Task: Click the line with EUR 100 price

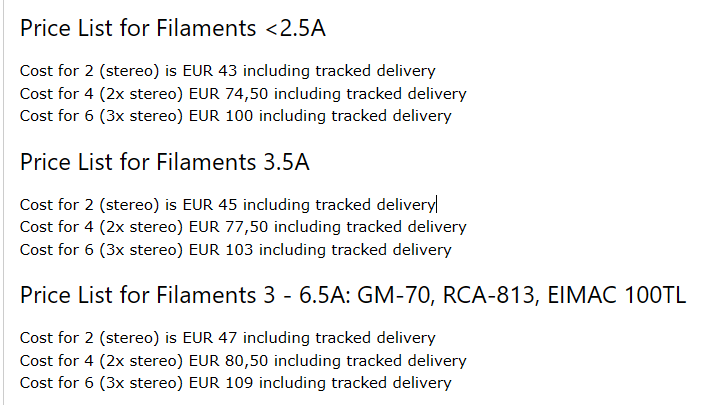Action: (x=235, y=116)
